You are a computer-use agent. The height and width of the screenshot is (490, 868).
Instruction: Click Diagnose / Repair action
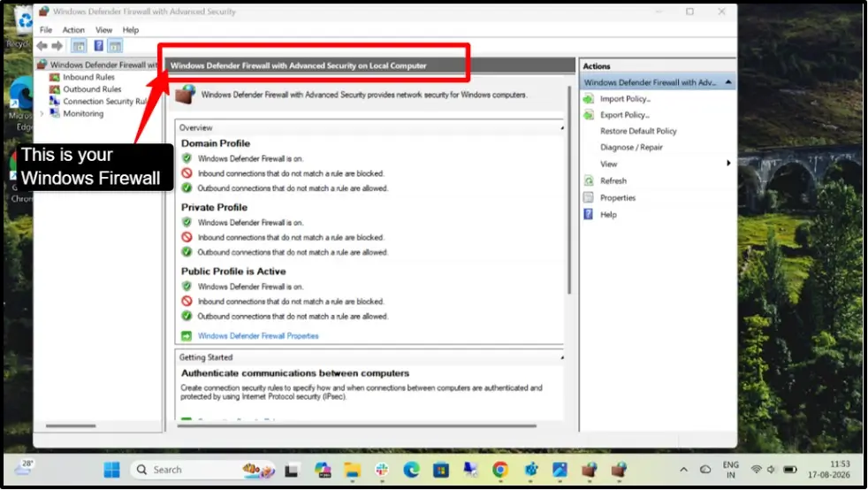[631, 148]
